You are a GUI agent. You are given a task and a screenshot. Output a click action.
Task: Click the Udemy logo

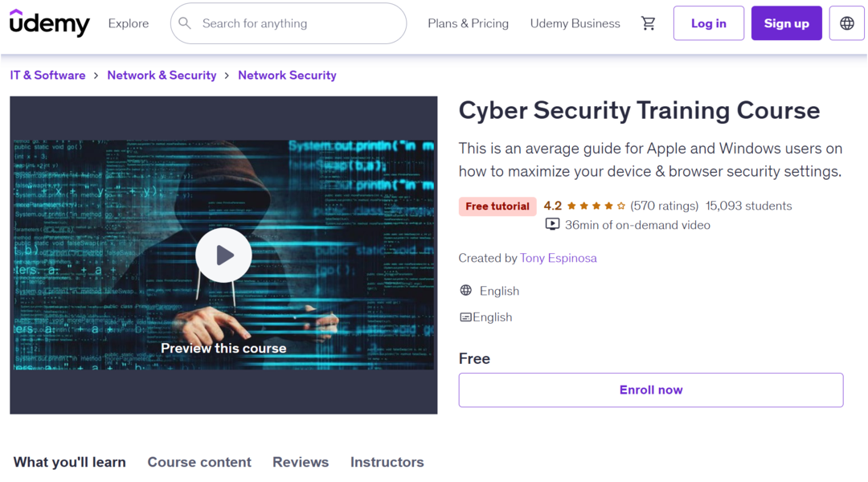click(49, 23)
